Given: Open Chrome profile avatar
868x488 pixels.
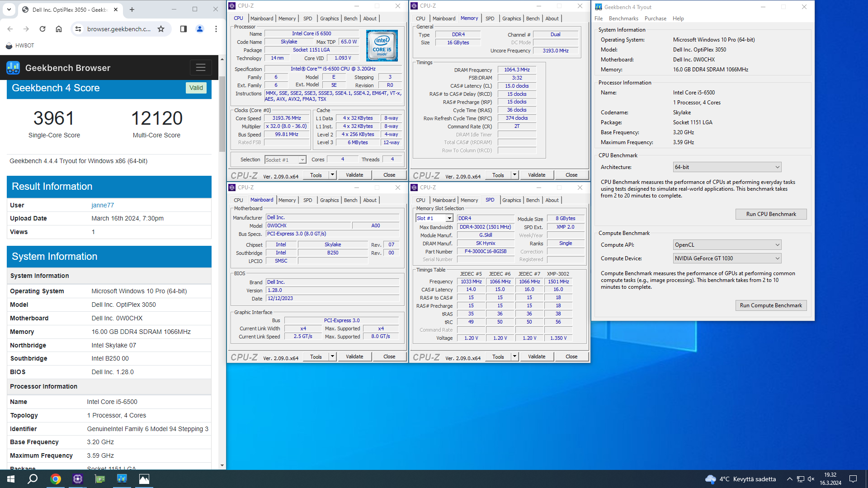Looking at the screenshot, I should 200,29.
